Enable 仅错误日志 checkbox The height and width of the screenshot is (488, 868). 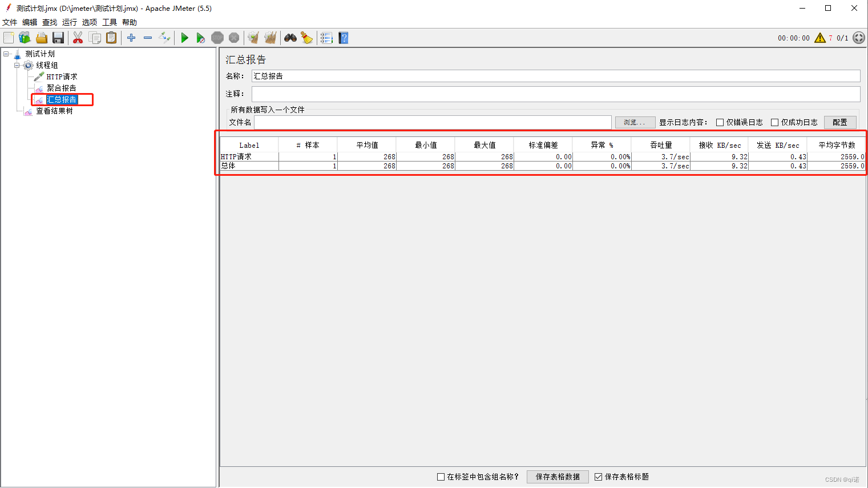720,122
